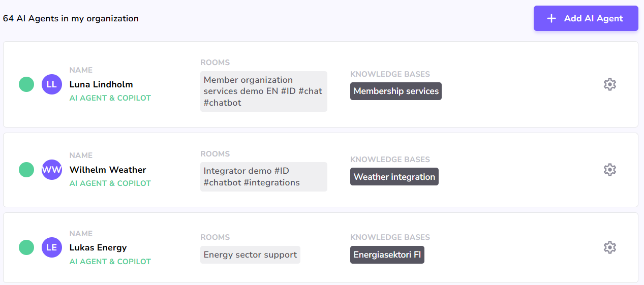Click the Lukas Energy agent name

click(98, 247)
